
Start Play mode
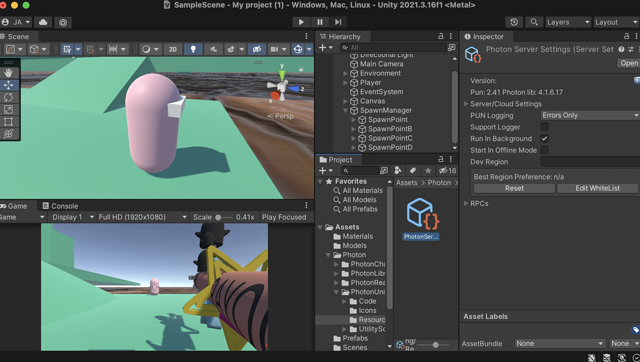301,22
